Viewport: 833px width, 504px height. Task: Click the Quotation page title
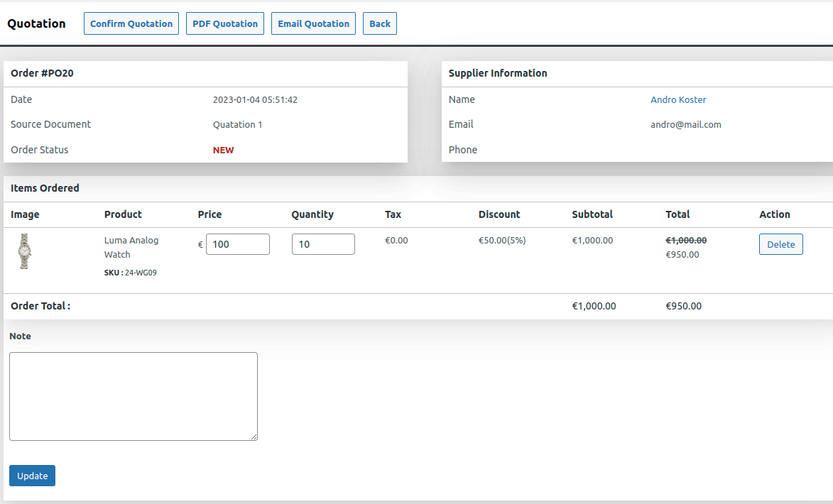tap(36, 24)
